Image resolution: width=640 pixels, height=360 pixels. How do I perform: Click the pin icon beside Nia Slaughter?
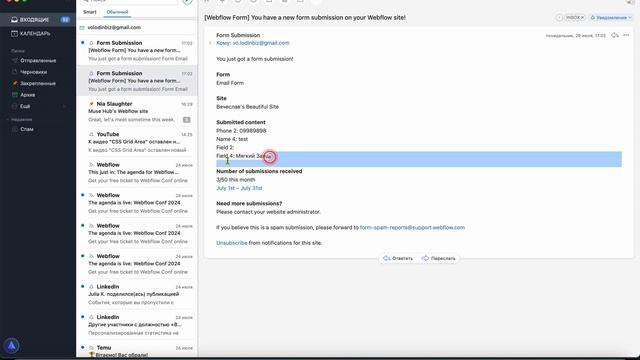tap(91, 104)
